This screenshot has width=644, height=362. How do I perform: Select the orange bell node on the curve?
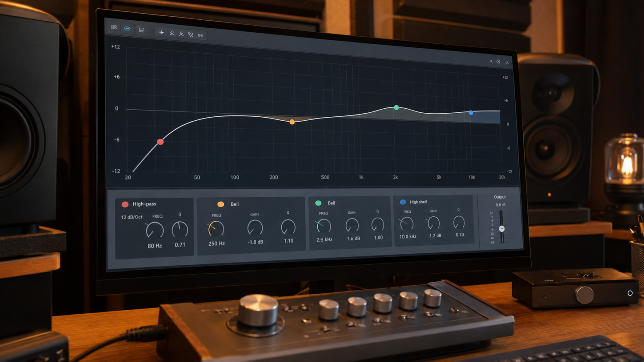292,122
